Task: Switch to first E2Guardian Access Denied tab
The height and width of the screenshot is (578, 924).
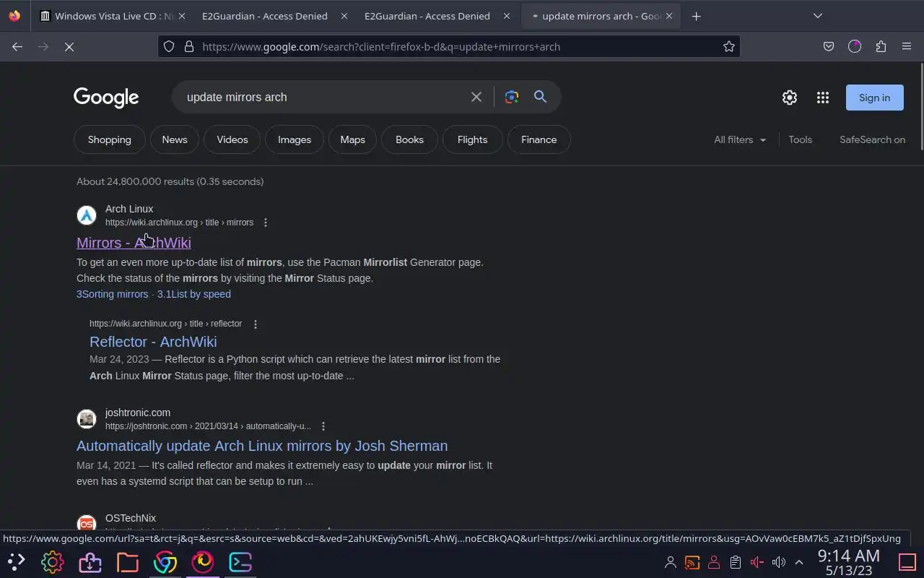Action: point(264,16)
